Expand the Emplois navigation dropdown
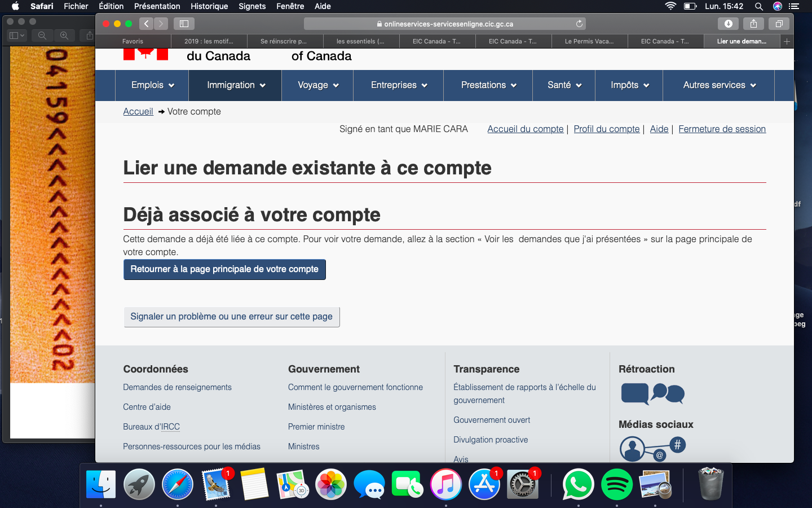 152,85
